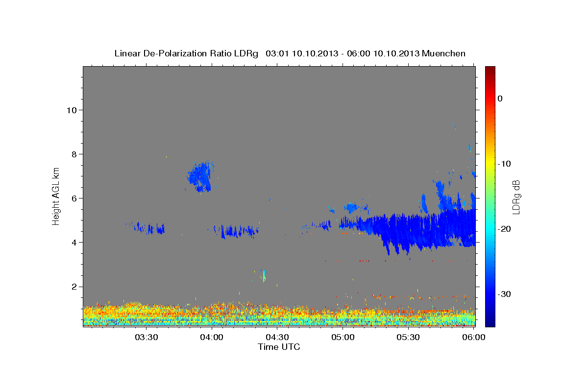The image size is (588, 392).
Task: Click the colorbar value -30
Action: 505,294
